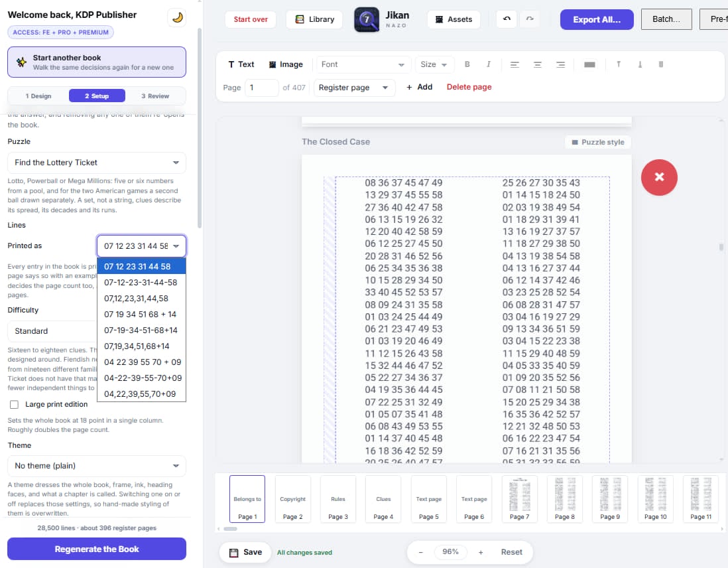Choose option 07-19-34-51-68+14

point(142,330)
